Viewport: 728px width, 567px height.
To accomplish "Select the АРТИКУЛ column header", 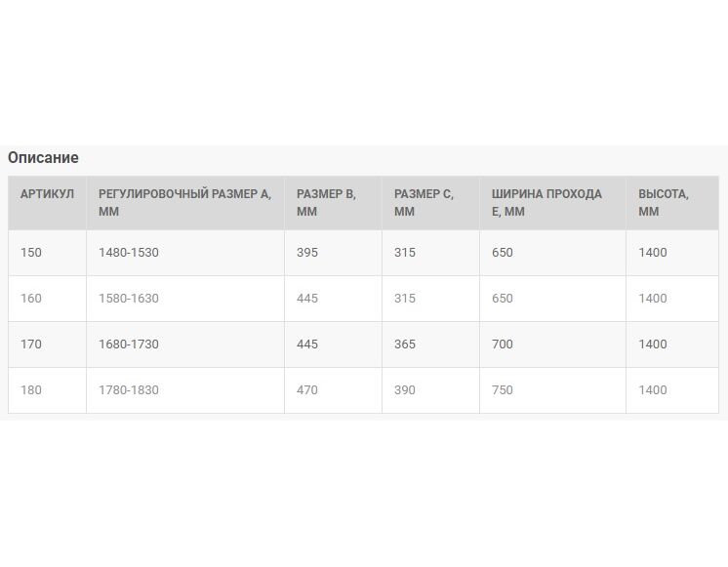I will coord(48,203).
